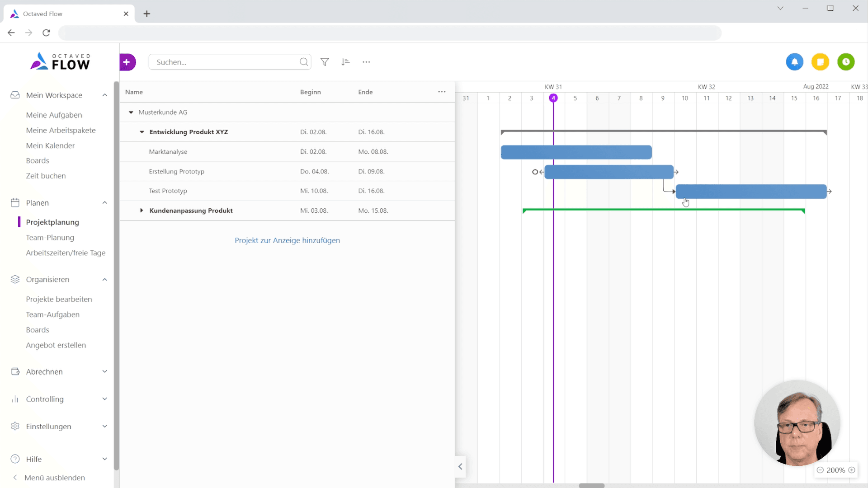This screenshot has width=868, height=488.
Task: Click the current date marker on timeline
Action: click(x=553, y=98)
